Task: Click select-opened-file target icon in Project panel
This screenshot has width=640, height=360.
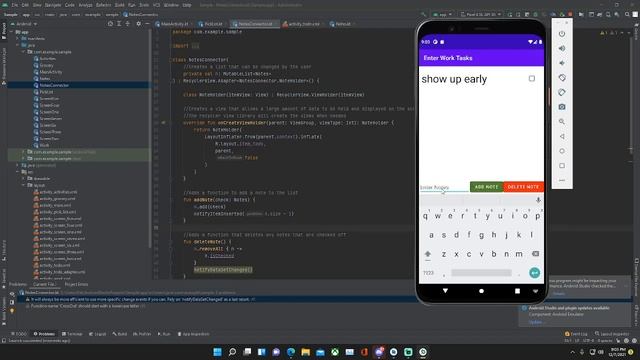Action: [110, 24]
